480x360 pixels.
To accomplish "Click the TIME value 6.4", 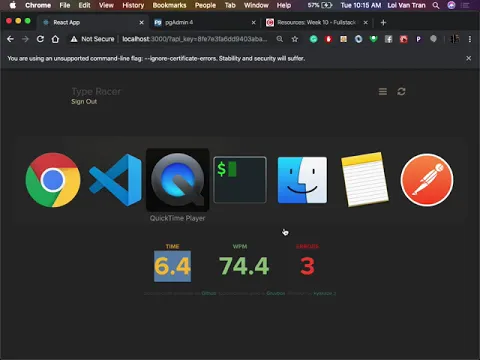I will tap(172, 266).
